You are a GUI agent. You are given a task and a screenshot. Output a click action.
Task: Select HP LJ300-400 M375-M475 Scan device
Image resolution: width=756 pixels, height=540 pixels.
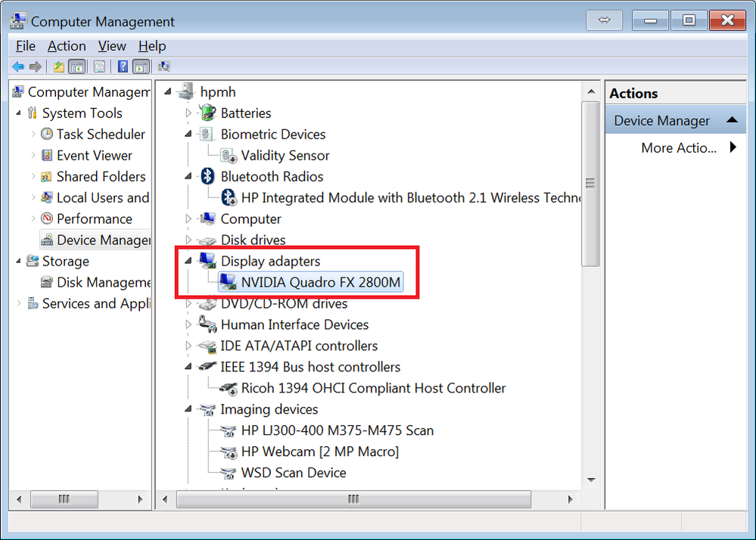pos(337,430)
